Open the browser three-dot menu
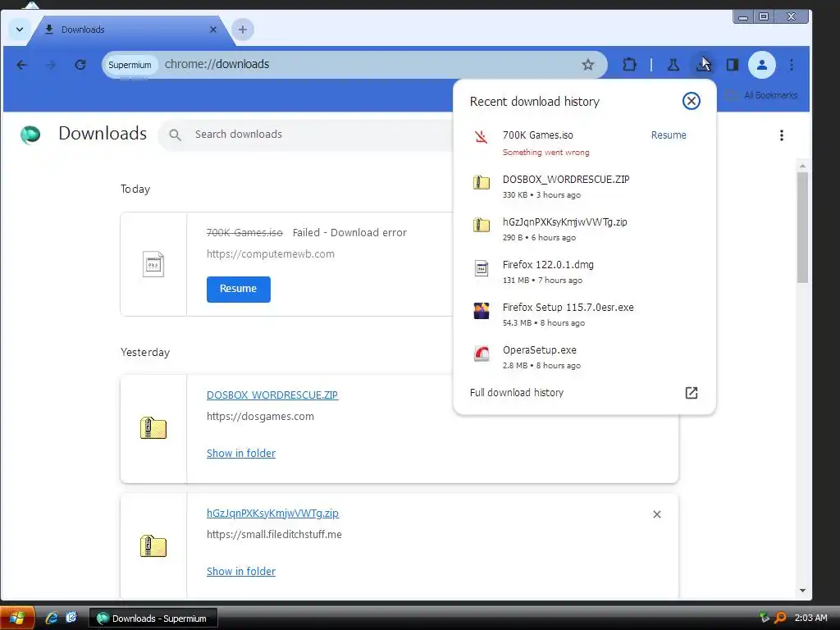 coord(792,65)
